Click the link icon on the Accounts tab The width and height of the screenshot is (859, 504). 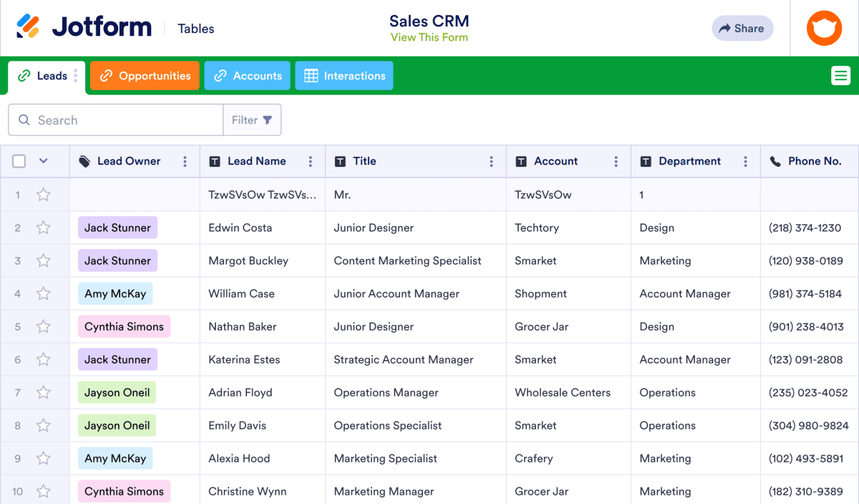point(220,75)
